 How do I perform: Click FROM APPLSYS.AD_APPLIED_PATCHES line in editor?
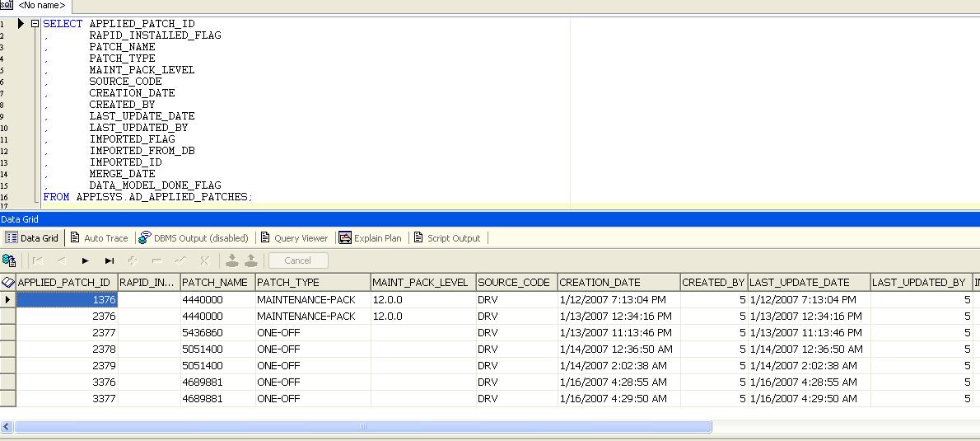[x=147, y=197]
